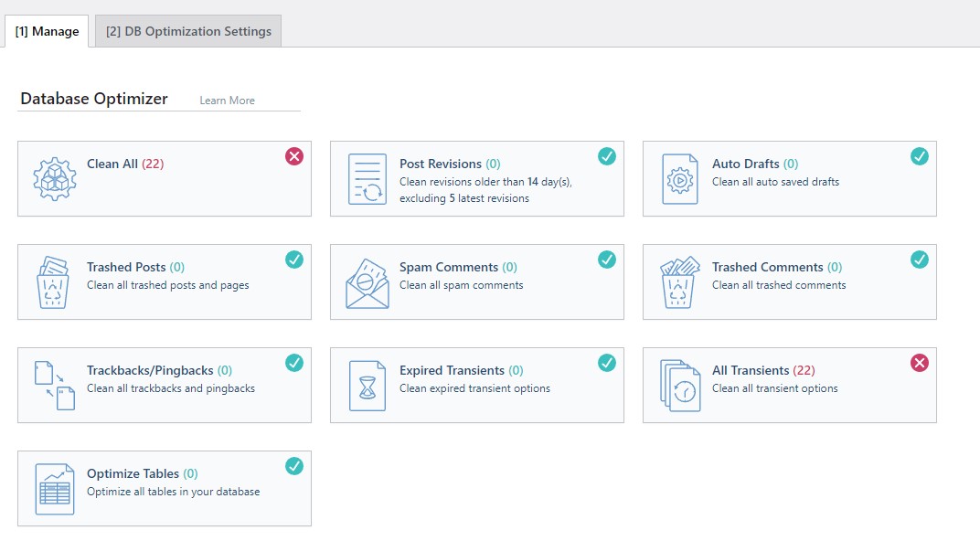Click the Trackbacks/Pingbacks (0) title

(159, 370)
